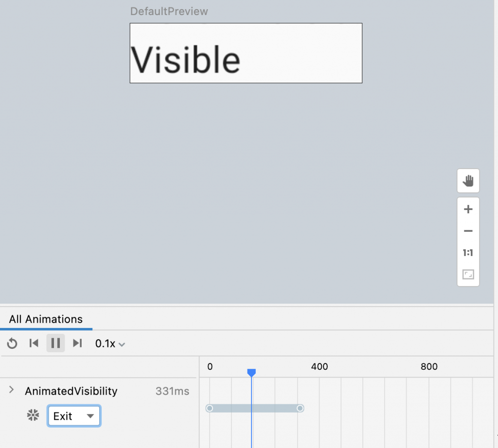Select the All Animations tab
The width and height of the screenshot is (498, 448).
click(x=46, y=319)
